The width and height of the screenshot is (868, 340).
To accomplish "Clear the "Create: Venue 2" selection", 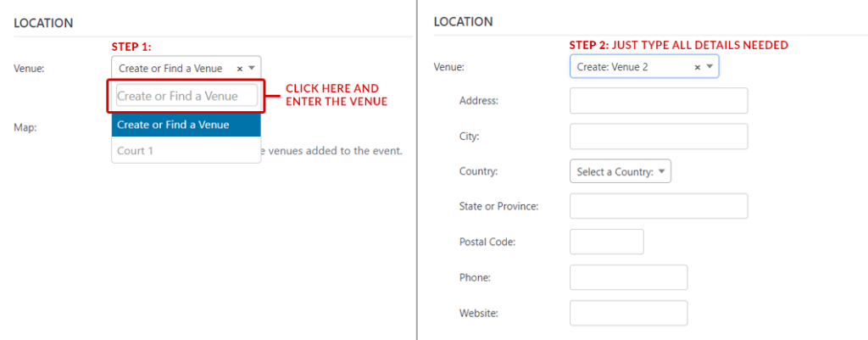I will tap(697, 67).
